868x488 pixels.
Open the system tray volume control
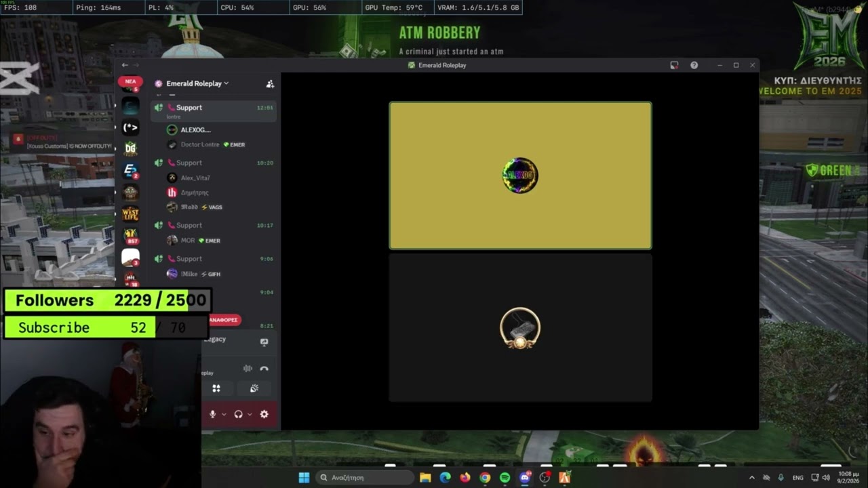point(826,478)
